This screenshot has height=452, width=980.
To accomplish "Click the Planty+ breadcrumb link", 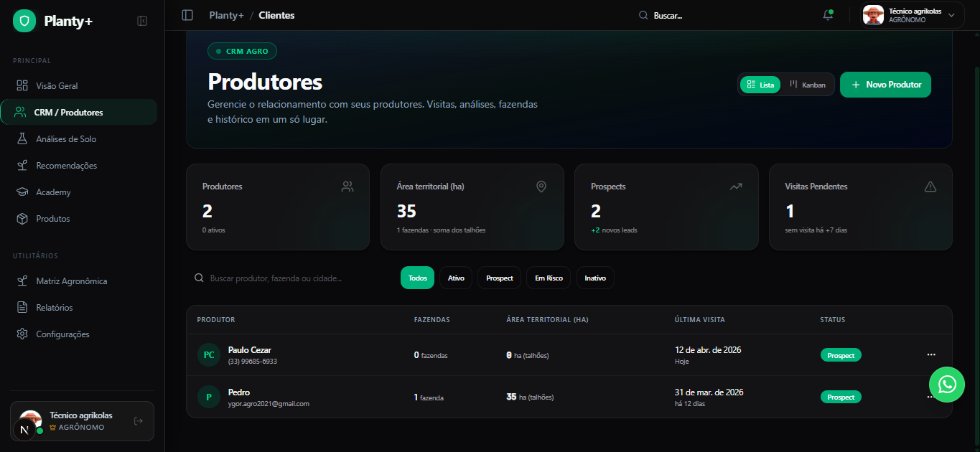I will click(x=226, y=15).
